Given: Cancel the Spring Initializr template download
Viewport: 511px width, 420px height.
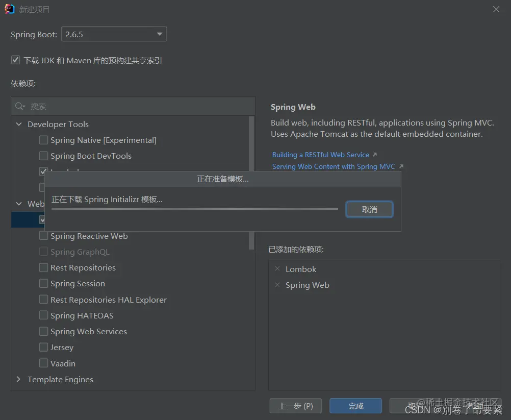Looking at the screenshot, I should point(369,209).
